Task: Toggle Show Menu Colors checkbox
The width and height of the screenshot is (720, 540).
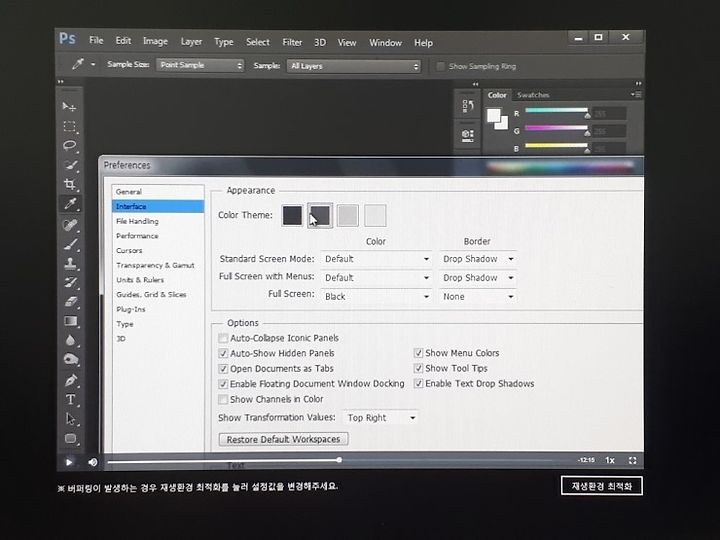Action: pyautogui.click(x=418, y=353)
